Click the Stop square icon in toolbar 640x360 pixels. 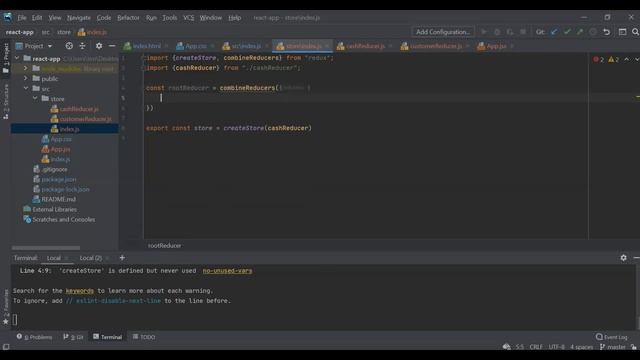[523, 32]
